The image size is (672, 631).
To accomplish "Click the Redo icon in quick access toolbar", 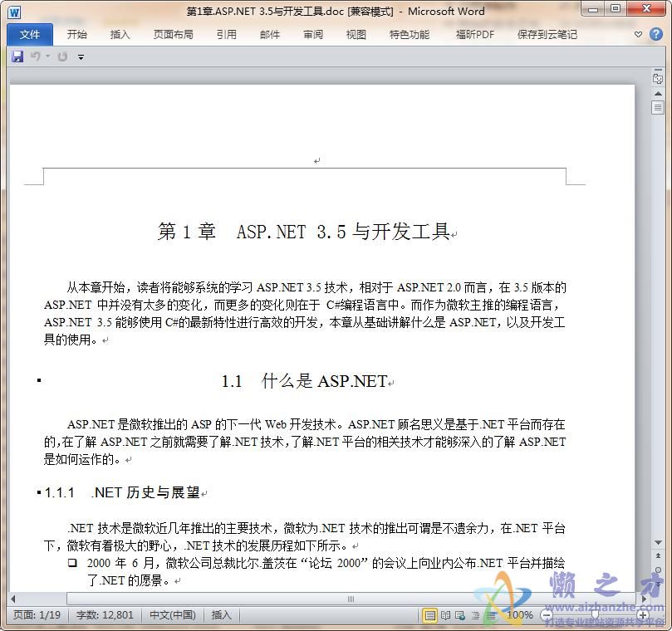I will (62, 56).
